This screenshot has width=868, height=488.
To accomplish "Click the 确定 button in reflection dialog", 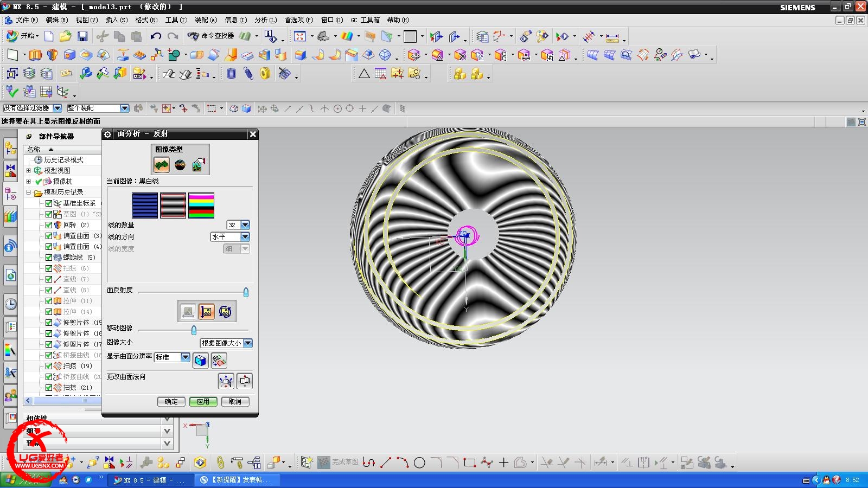I will (x=171, y=401).
